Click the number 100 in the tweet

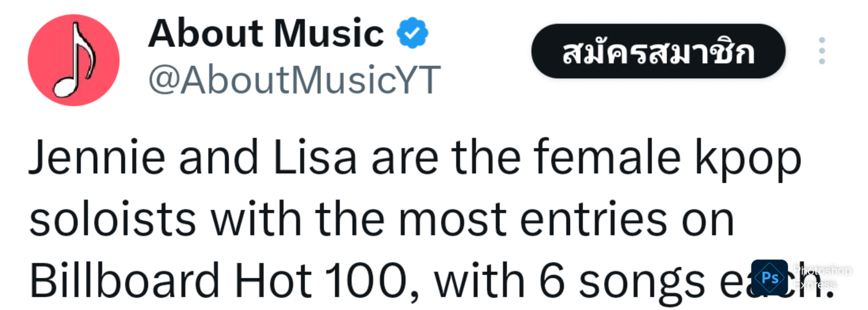[366, 280]
